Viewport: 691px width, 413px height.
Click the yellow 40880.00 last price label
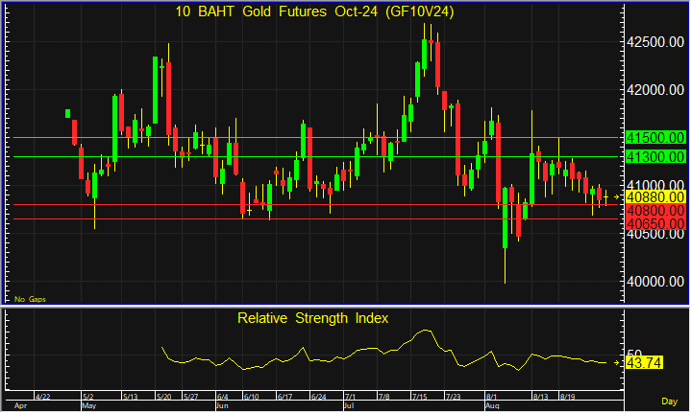pos(654,198)
